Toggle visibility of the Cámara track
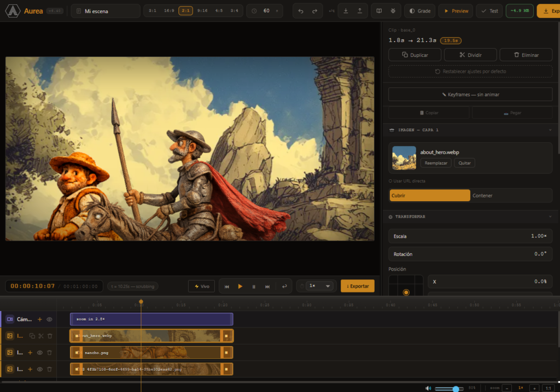Screen dimensions: 560x392 tap(50, 319)
